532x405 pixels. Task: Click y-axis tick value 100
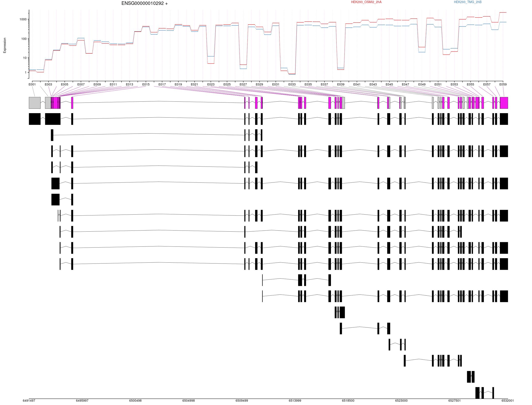click(x=24, y=39)
